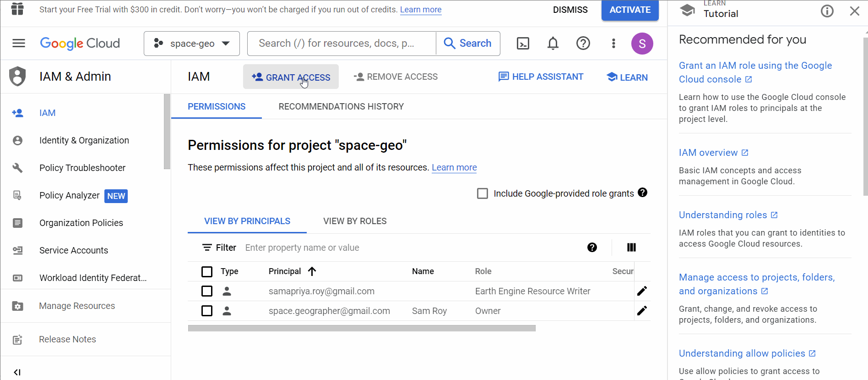Toggle the select-all checkbox in table header
868x380 pixels.
pos(207,272)
